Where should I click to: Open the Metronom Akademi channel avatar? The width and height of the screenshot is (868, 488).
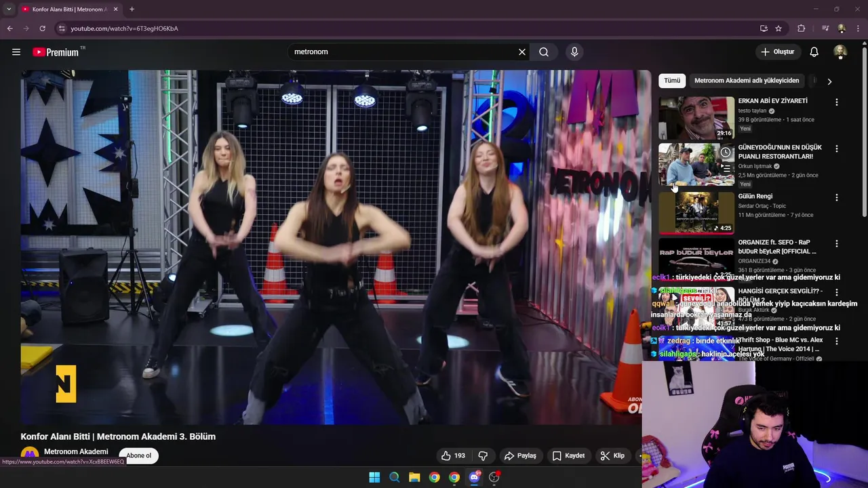29,455
